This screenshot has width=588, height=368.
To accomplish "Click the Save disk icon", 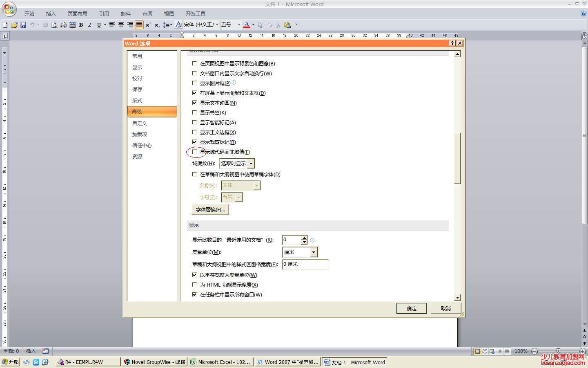I will coord(23,25).
